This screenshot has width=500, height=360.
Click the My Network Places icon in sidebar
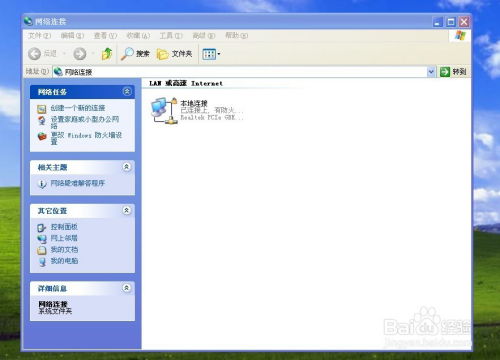(42, 239)
